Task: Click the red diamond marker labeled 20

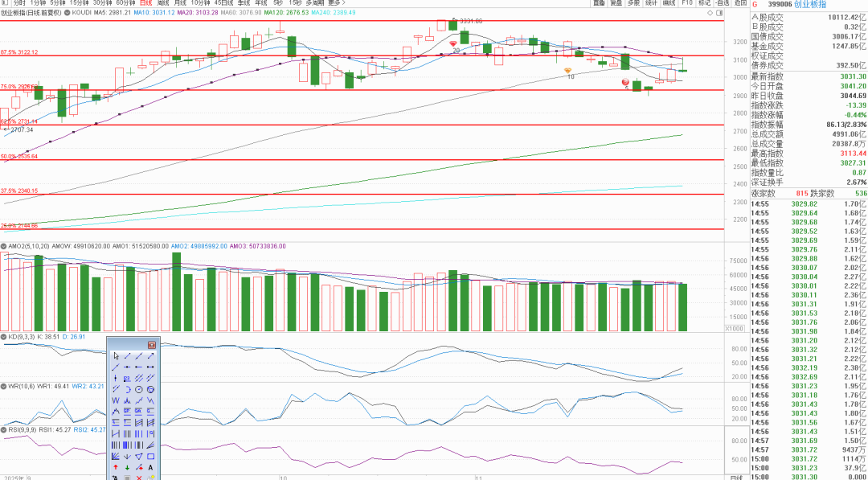Action: [x=453, y=43]
